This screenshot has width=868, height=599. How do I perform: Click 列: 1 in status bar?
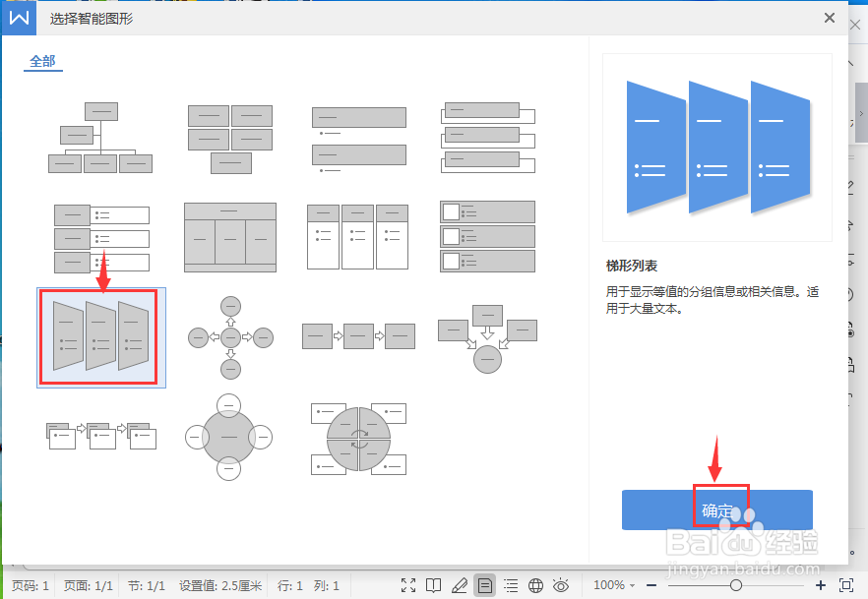pos(327,586)
